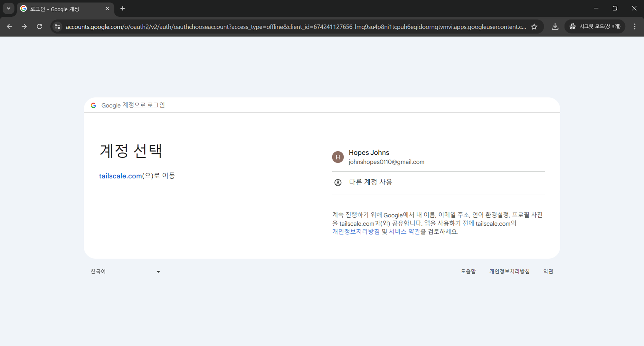644x346 pixels.
Task: Click the 계정 선택 heading
Action: point(131,151)
